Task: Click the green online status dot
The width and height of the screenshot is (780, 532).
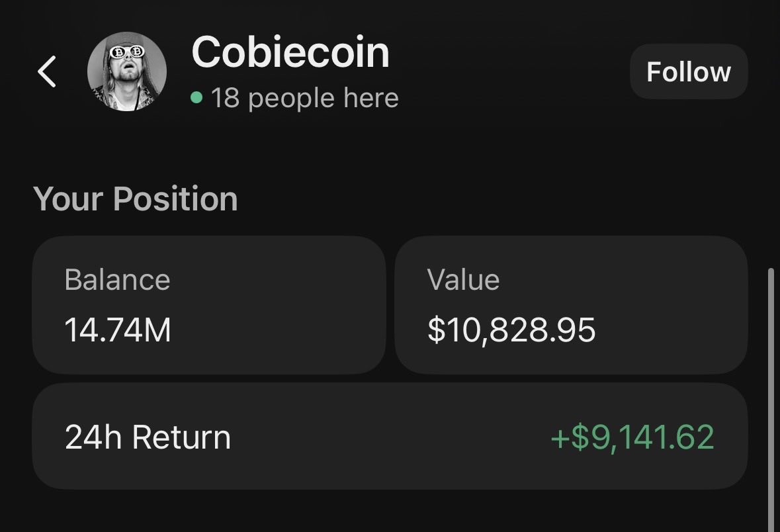Action: pos(196,98)
